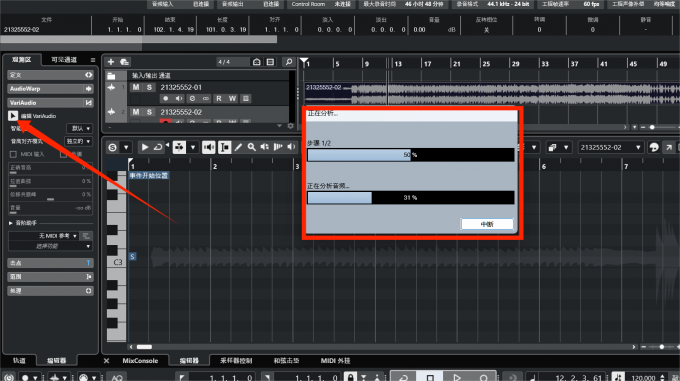Click the icon left of the 21325552-02 clip selector
The image size is (680, 381).
[552, 147]
